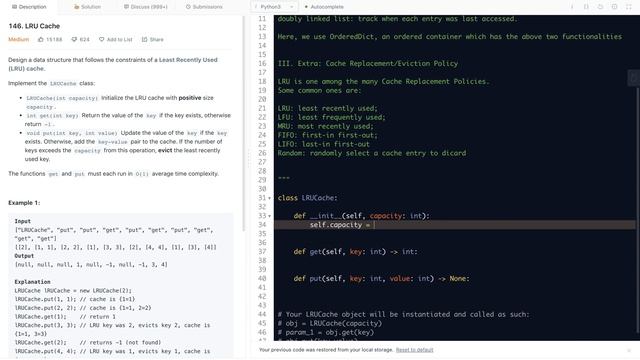Click the 15188 likes count
640x360 pixels.
[54, 40]
